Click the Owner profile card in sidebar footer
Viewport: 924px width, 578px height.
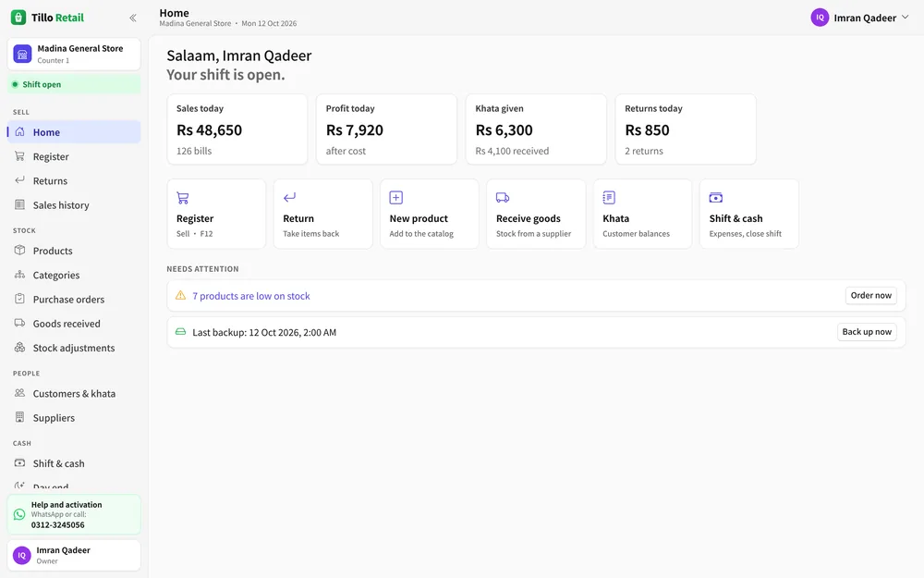(74, 555)
